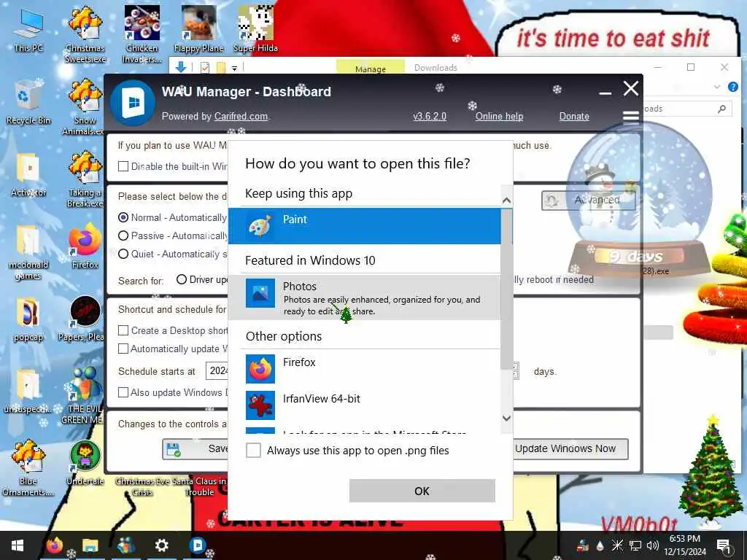Click the blue down arrow in Explorer toolbar

tap(181, 67)
